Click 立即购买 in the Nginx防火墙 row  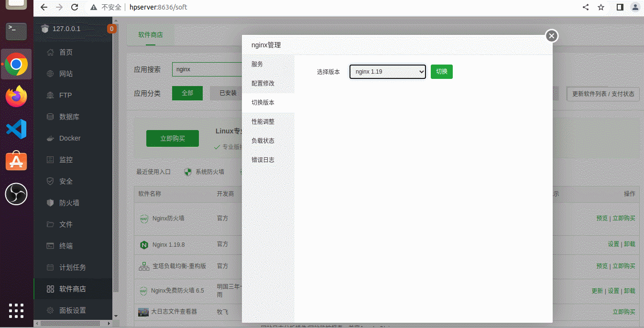coord(624,218)
